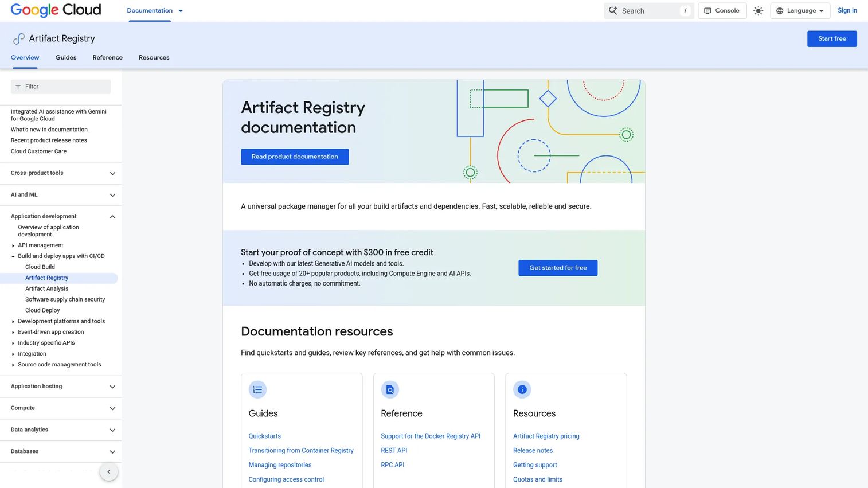Click Read product documentation button
The width and height of the screenshot is (868, 488).
295,157
